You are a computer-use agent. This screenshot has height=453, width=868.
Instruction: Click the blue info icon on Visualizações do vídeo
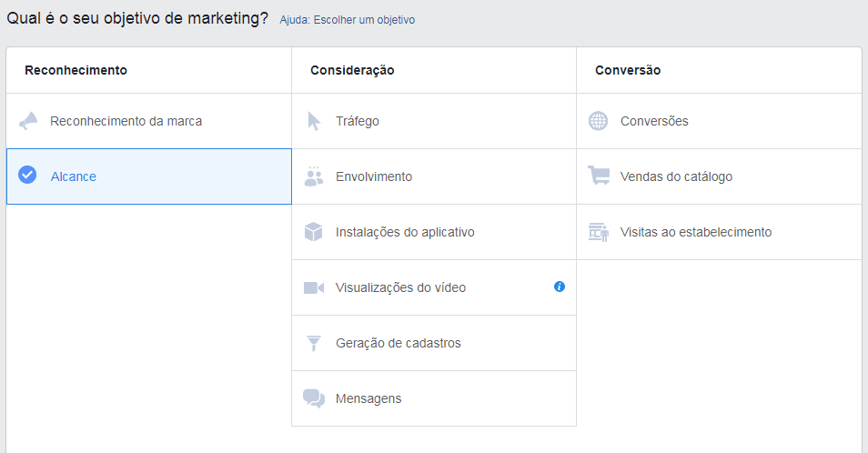(x=560, y=287)
